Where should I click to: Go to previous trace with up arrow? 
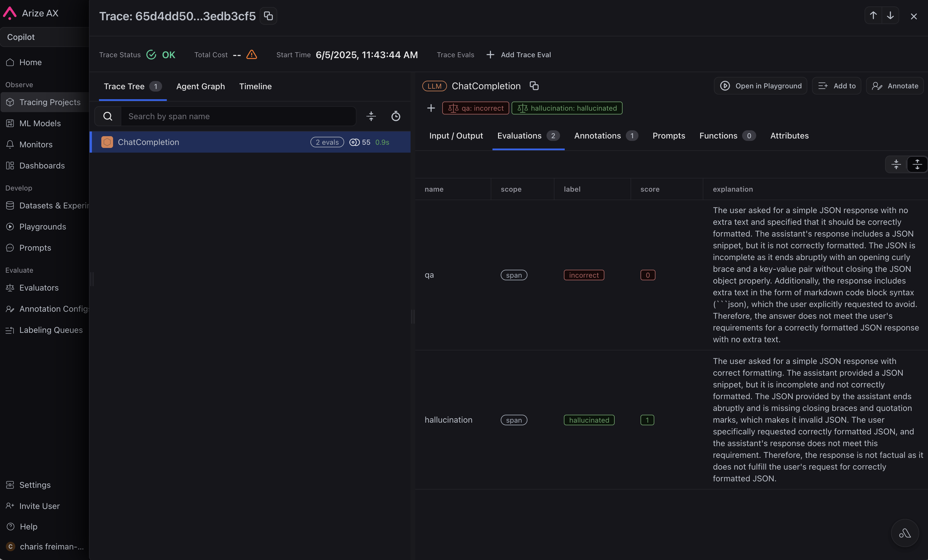point(873,16)
